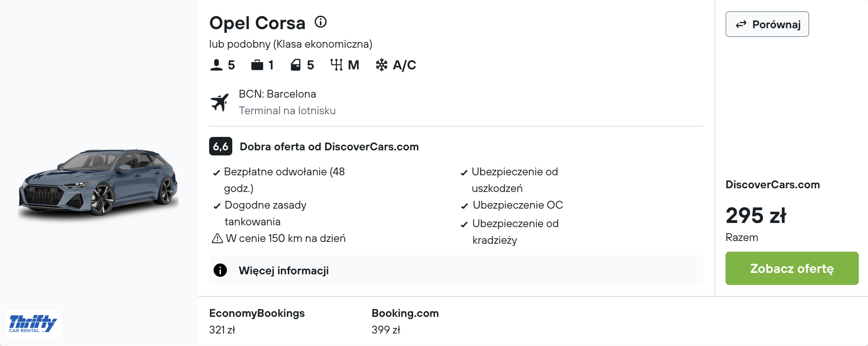Select the manual gearbox icon
This screenshot has width=868, height=346.
tap(336, 65)
